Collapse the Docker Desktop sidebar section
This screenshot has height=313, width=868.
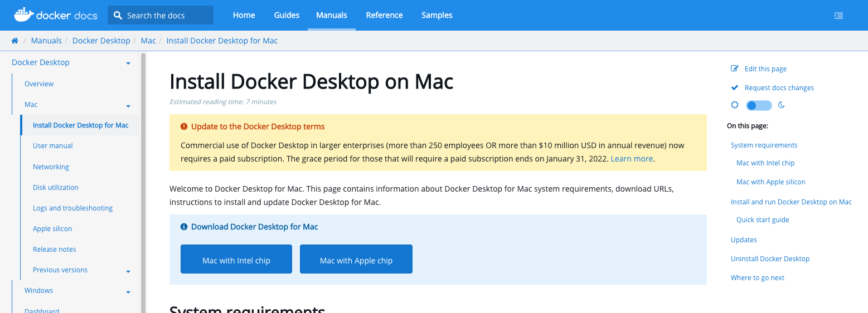pyautogui.click(x=128, y=63)
